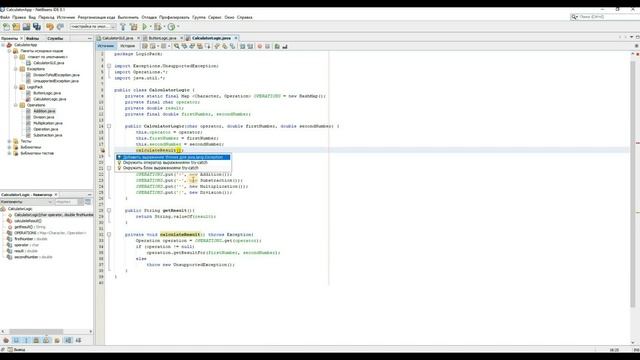640x360 pixels.
Task: Select UnsupportedException.java in the project tree
Action: point(56,81)
